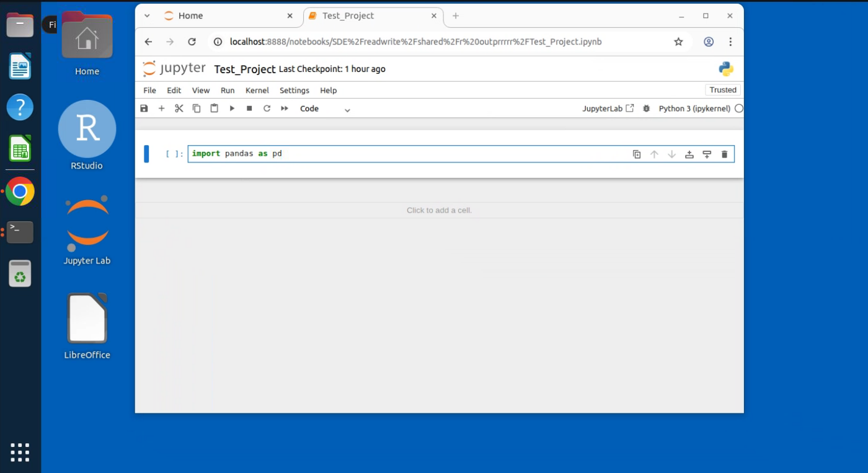Open the Chrome three-dot menu
The width and height of the screenshot is (868, 473).
click(x=731, y=42)
